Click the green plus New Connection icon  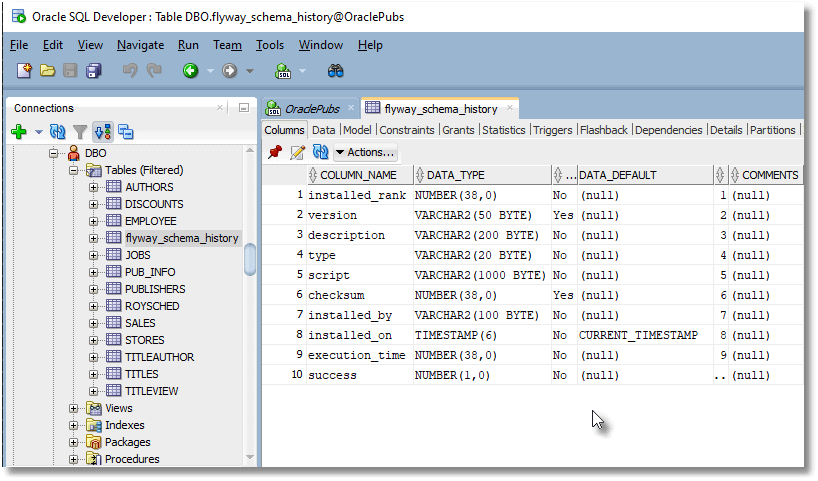click(x=18, y=132)
